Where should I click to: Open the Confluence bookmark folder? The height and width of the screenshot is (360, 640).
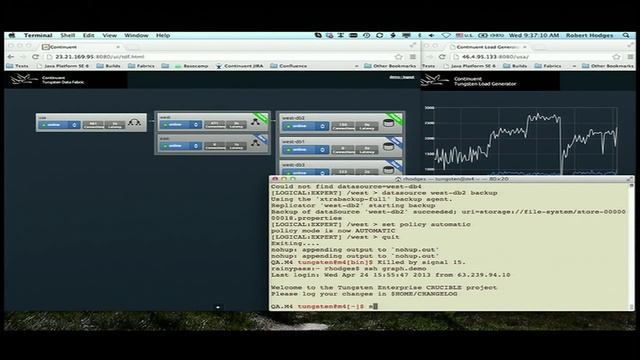click(289, 66)
